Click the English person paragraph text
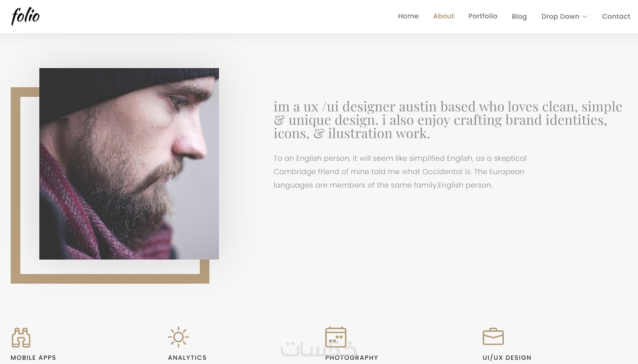638x364 pixels. point(400,171)
